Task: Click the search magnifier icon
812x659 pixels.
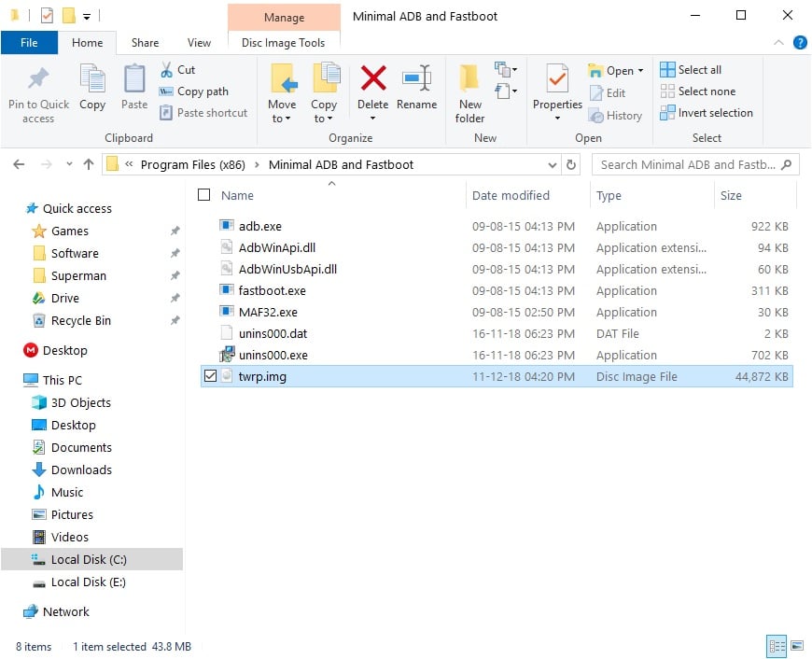Action: click(786, 164)
